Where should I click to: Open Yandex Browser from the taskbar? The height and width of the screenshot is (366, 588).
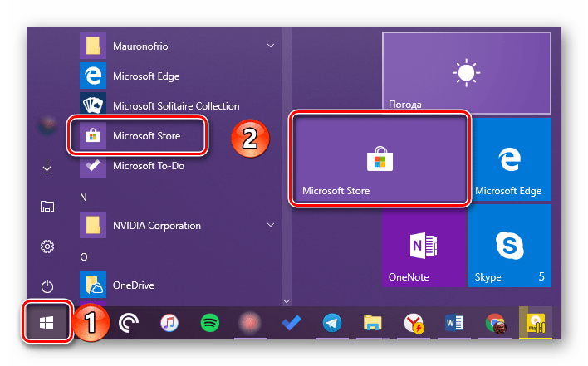pyautogui.click(x=414, y=323)
